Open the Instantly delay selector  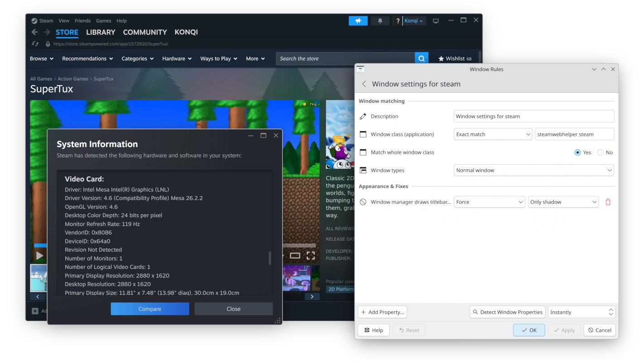582,312
